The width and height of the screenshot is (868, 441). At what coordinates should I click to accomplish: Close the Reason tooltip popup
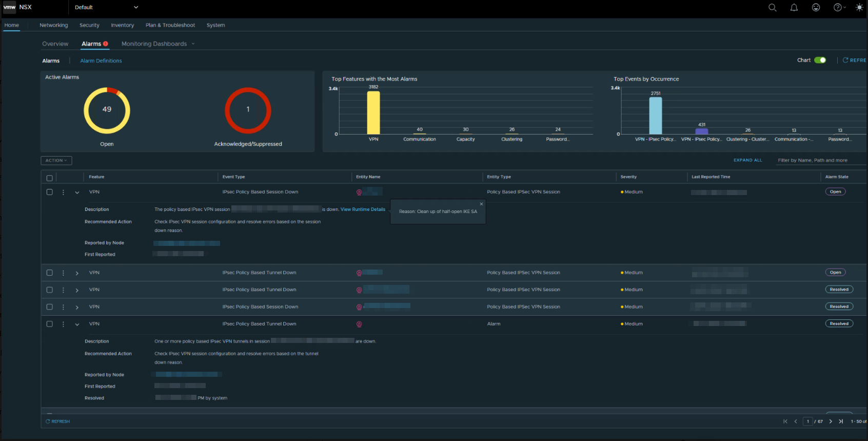[x=481, y=204]
